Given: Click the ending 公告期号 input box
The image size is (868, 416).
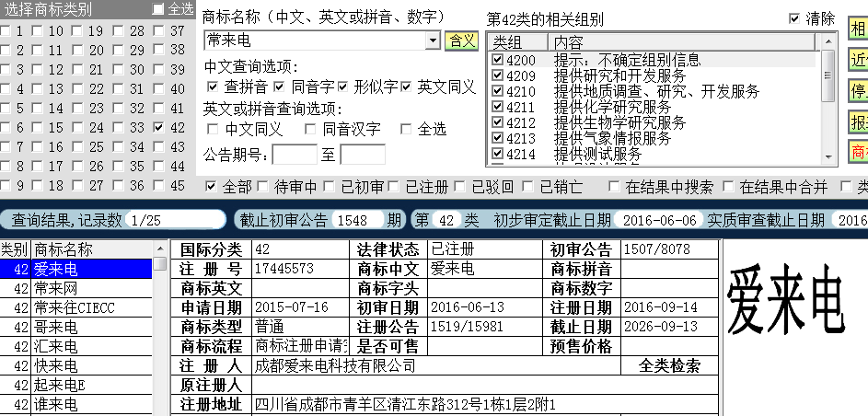Looking at the screenshot, I should coord(363,155).
